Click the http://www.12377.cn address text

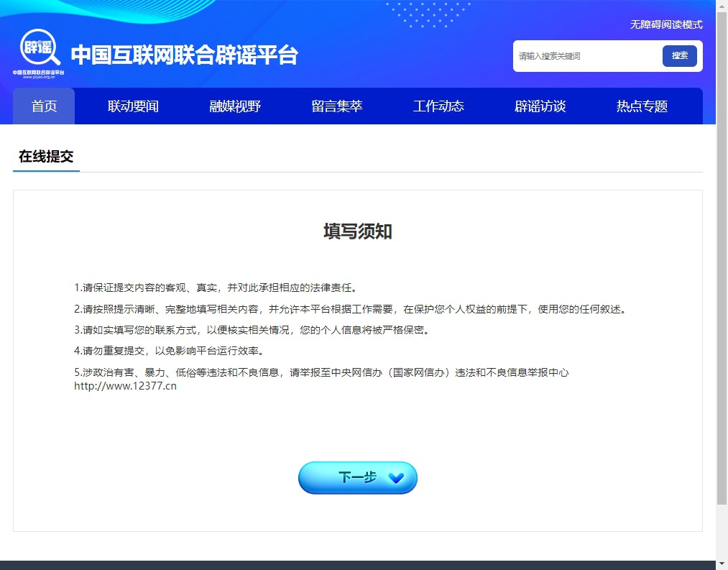pyautogui.click(x=125, y=386)
